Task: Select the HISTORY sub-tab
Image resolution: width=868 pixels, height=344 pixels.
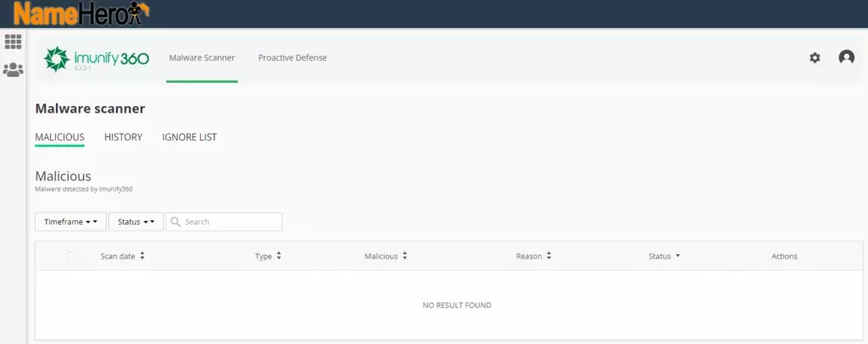Action: pyautogui.click(x=124, y=137)
